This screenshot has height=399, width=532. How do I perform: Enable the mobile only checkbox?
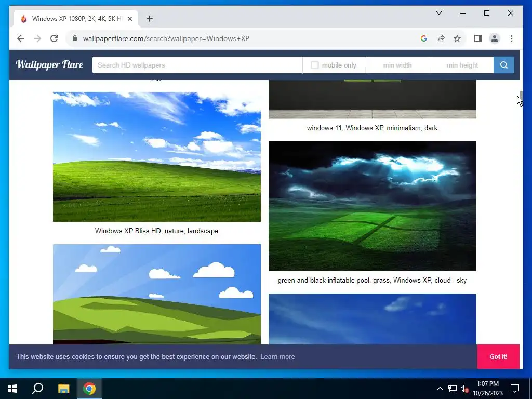click(x=314, y=65)
